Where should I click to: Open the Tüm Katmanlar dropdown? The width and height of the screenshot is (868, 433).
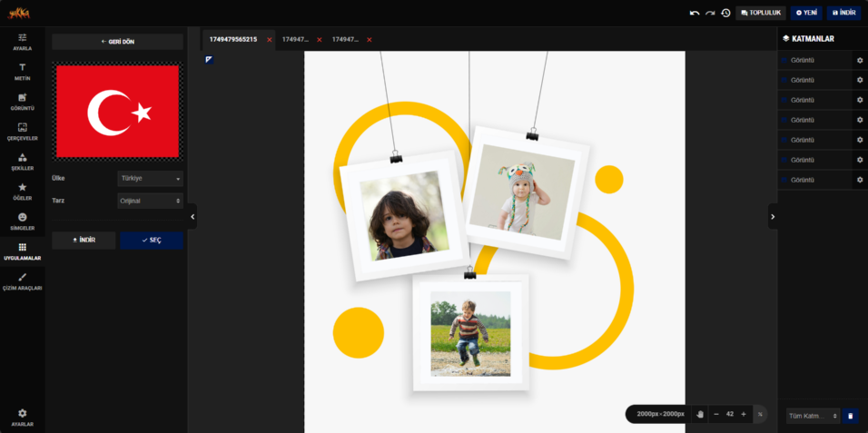813,416
